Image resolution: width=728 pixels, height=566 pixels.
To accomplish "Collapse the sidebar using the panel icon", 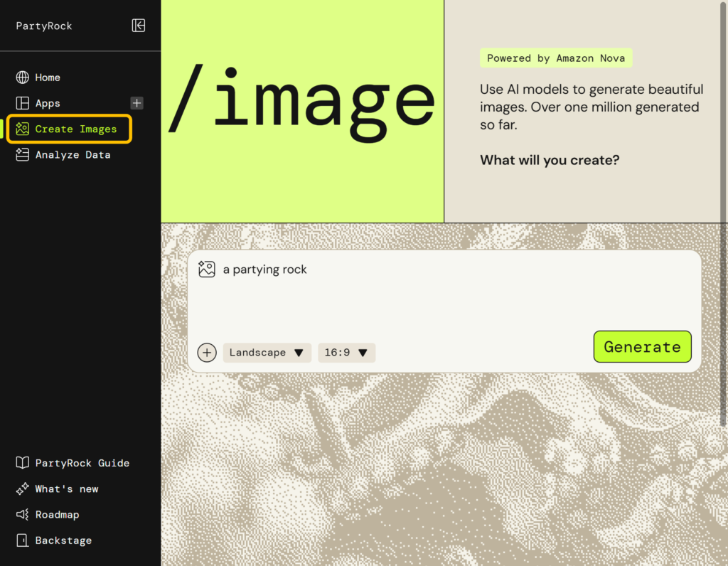I will coord(139,26).
